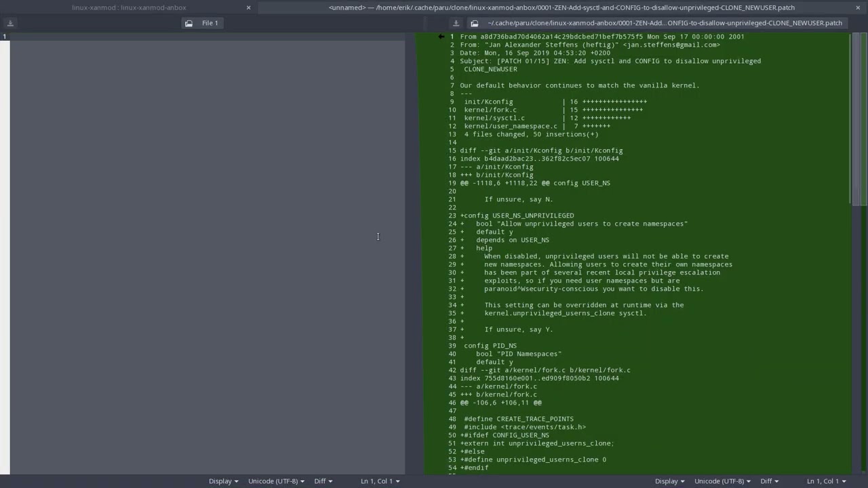868x488 pixels.
Task: Switch to the linux-xanmod-anbox tab
Action: point(129,7)
